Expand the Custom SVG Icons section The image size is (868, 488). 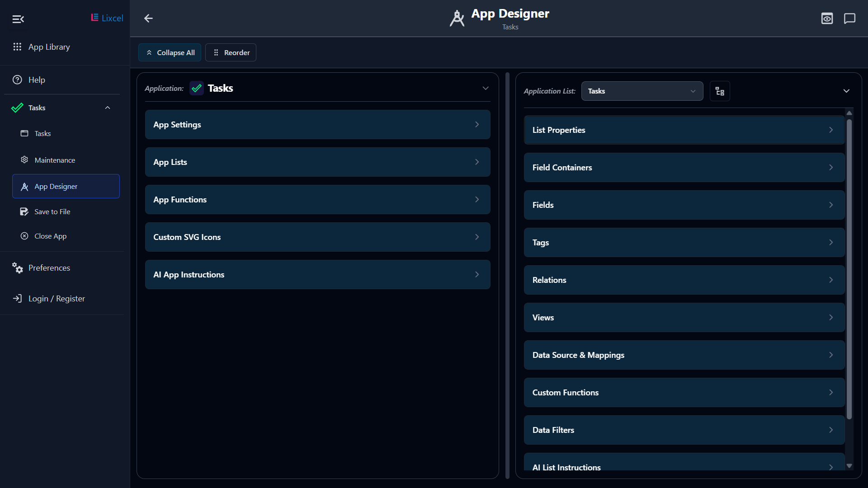[317, 237]
